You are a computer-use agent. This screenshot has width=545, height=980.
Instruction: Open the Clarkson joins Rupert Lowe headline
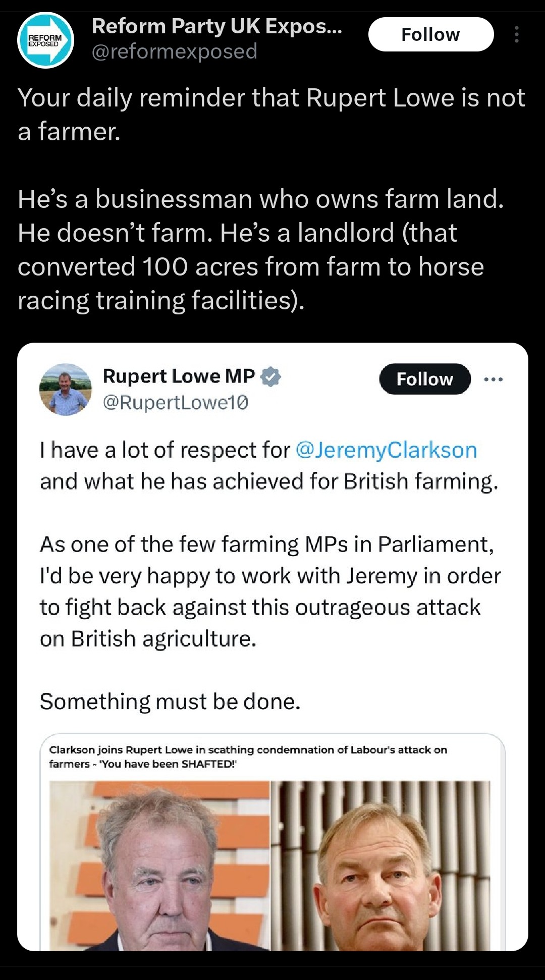point(248,750)
